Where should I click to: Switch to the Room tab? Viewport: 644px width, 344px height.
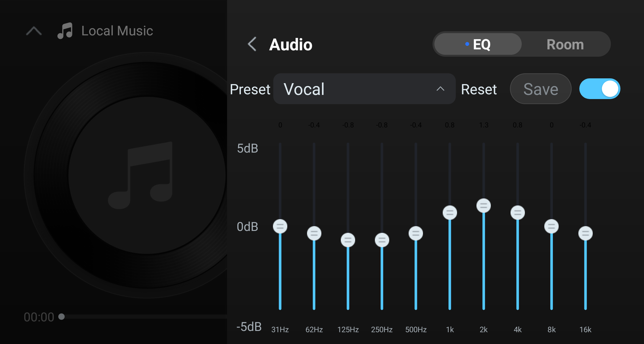pos(565,44)
